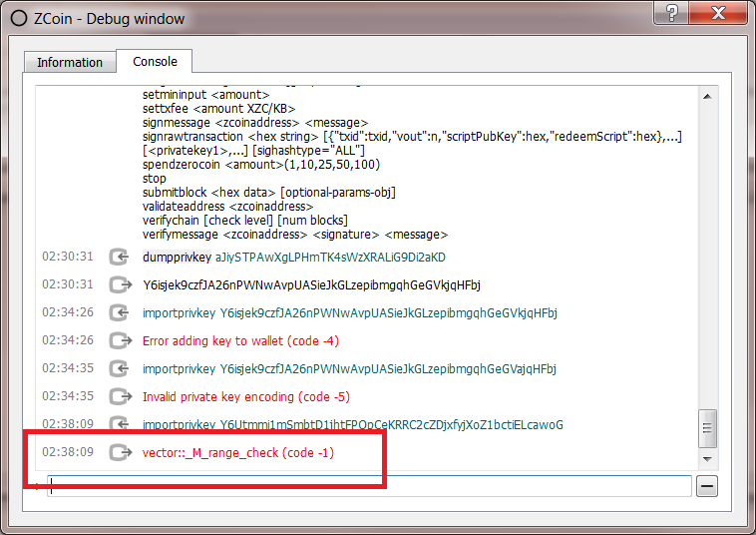The image size is (756, 535).
Task: Click the 'signmessage <zcoinaddress> <message>' line
Action: coord(255,123)
